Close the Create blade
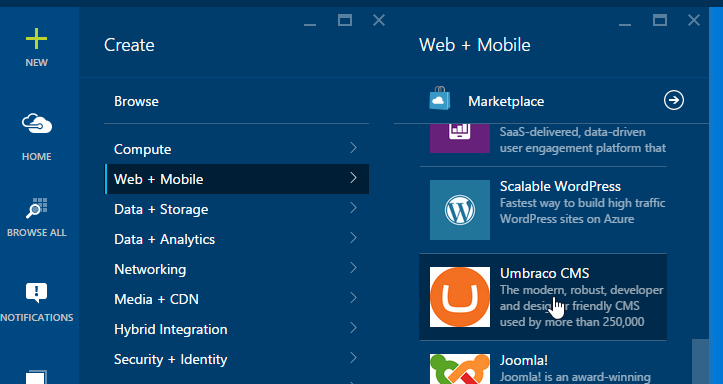 point(379,20)
